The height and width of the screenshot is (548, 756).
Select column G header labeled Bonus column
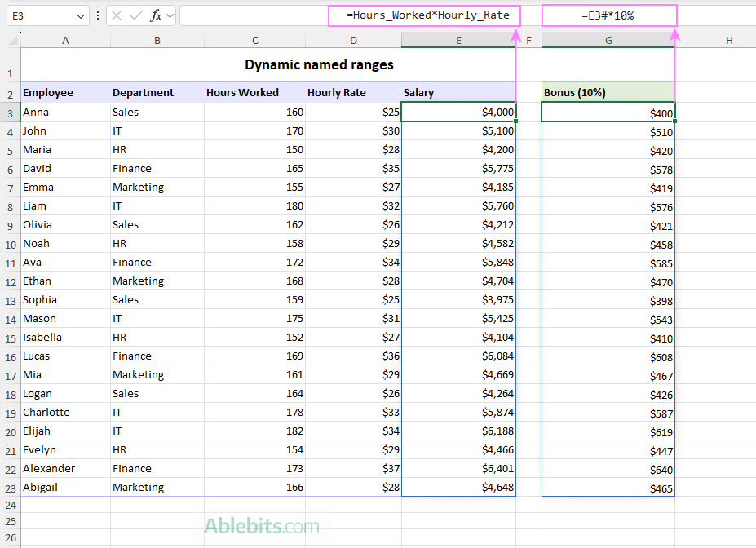point(608,39)
